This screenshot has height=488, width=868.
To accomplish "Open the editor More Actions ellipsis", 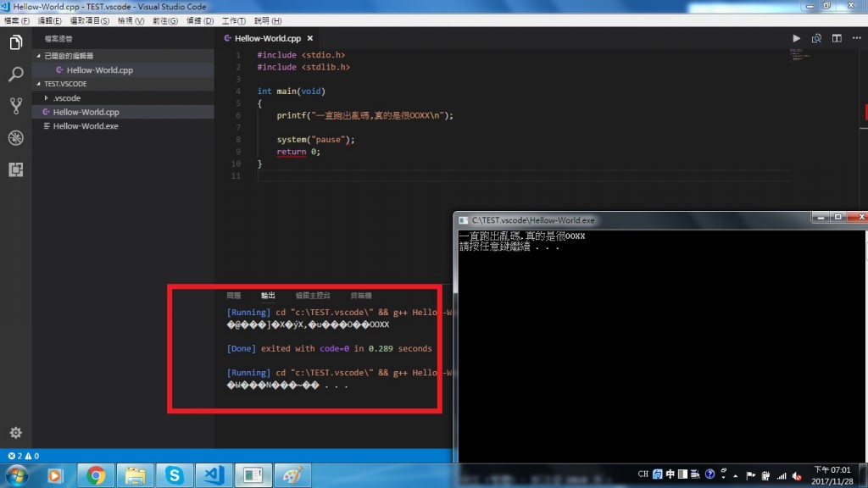I will [857, 38].
